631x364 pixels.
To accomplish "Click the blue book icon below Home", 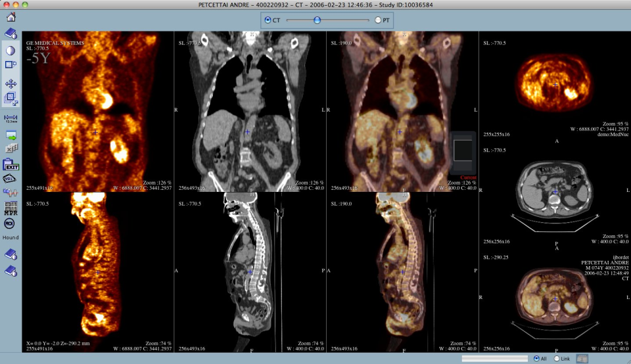I will coord(11,34).
